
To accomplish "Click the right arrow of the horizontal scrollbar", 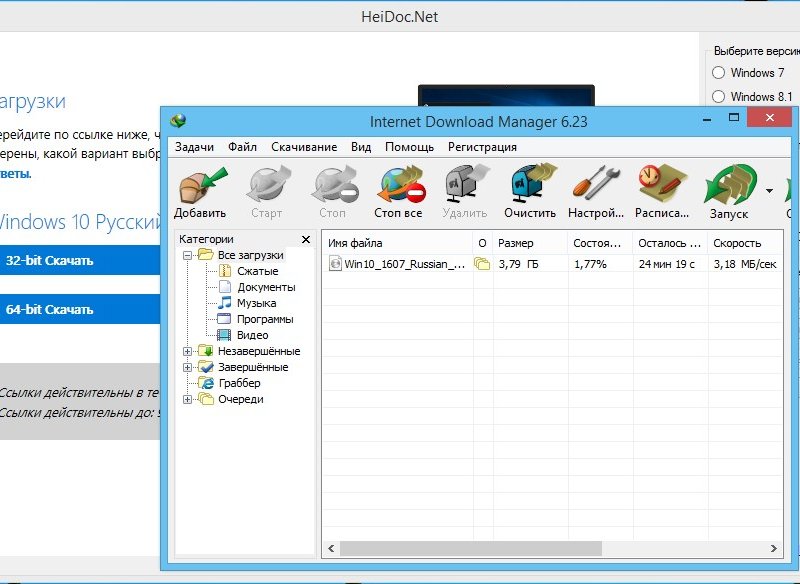I will coord(773,548).
